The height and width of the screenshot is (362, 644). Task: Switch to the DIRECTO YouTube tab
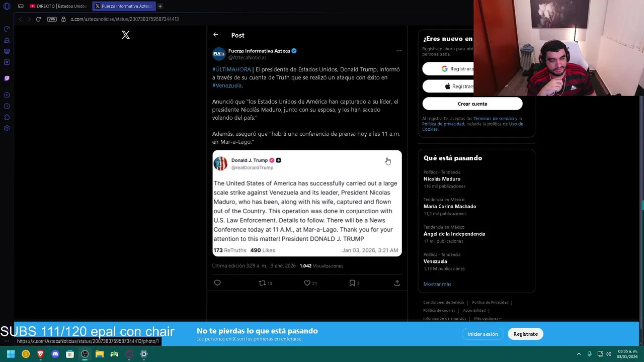click(x=58, y=6)
